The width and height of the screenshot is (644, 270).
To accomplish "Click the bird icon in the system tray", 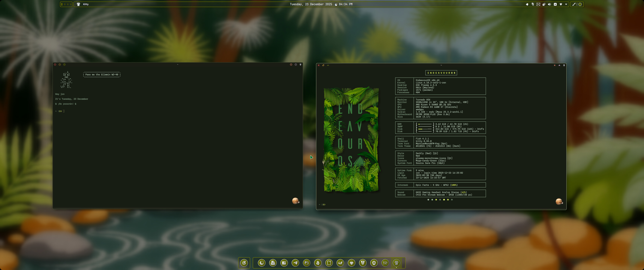I will coord(533,4).
